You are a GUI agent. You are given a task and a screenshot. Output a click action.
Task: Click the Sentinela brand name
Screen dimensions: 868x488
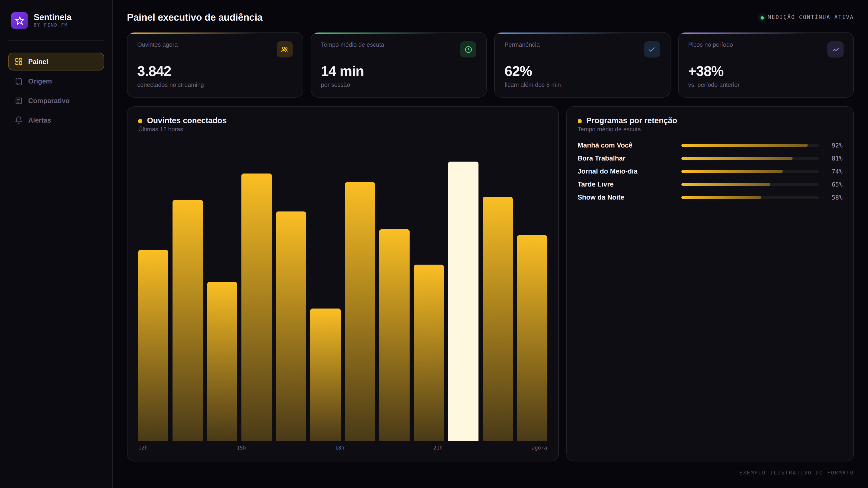pos(53,17)
